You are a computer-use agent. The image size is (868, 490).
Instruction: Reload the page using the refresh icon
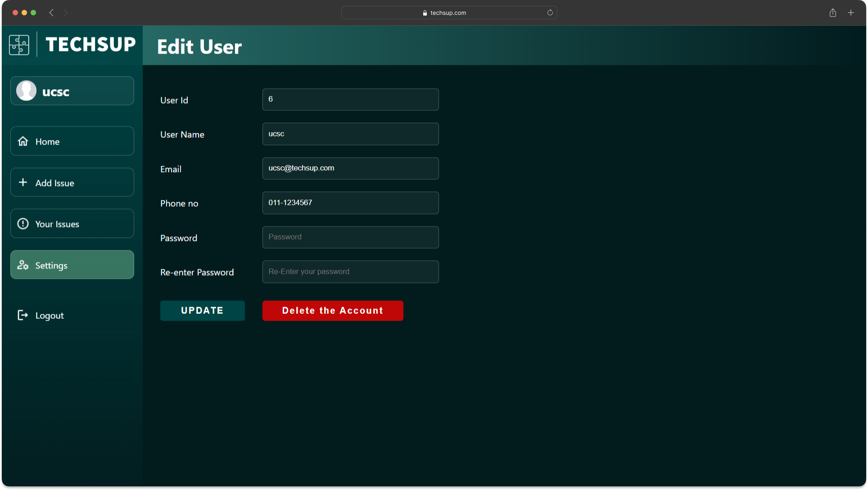pos(550,13)
